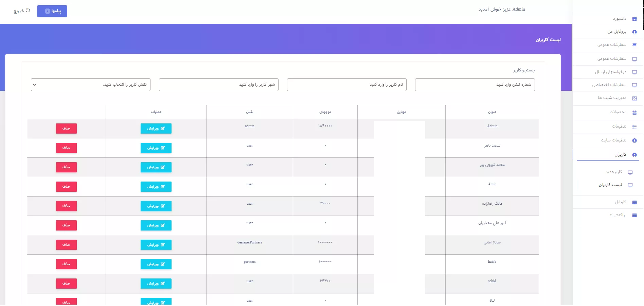This screenshot has width=644, height=306.
Task: Click the wallet card icon for کارتابل
Action: tap(634, 202)
